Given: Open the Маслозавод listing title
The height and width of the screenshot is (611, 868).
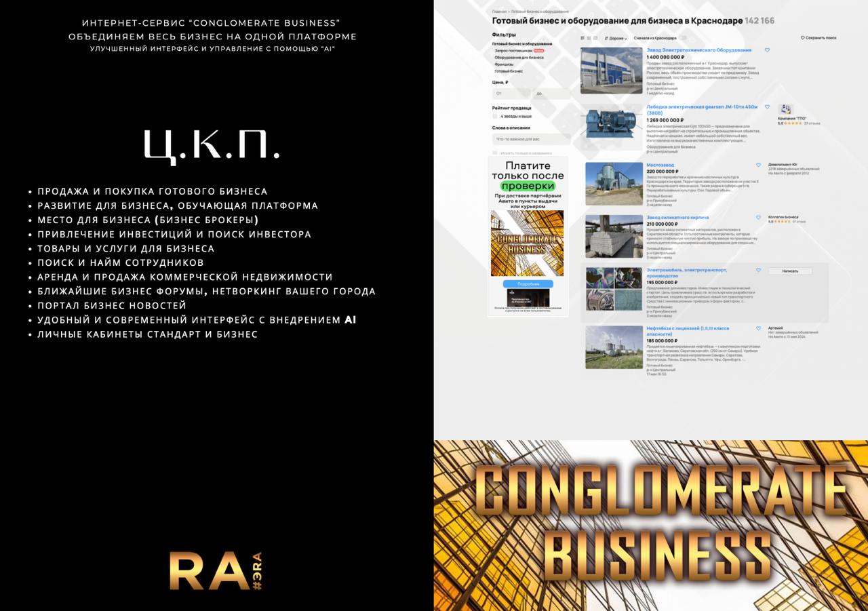Looking at the screenshot, I should [659, 165].
